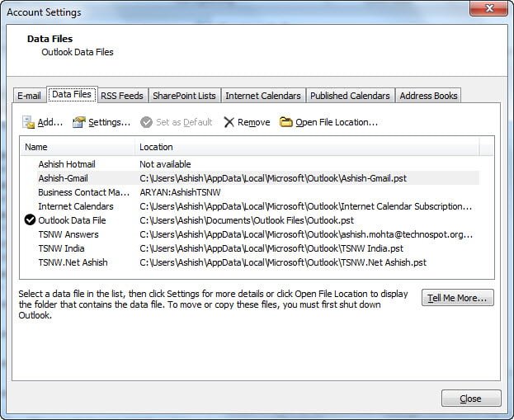Click the ashish.mohta@technospot.org path
The width and height of the screenshot is (514, 420).
(x=306, y=234)
